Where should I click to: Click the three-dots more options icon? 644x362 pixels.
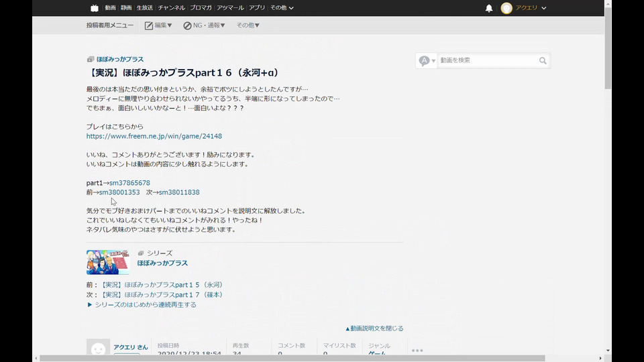417,350
